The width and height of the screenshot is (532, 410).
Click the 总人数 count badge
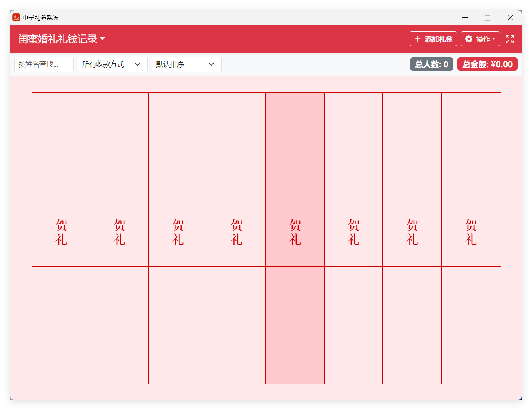point(431,64)
